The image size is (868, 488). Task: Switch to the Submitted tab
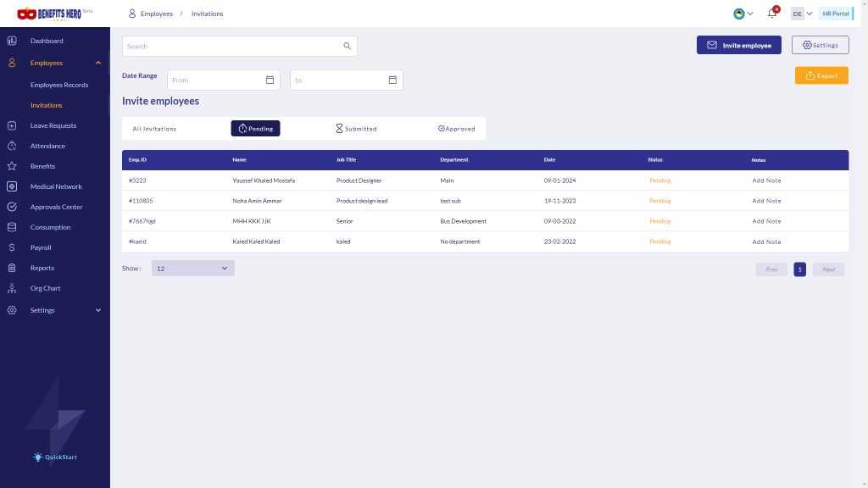(356, 129)
